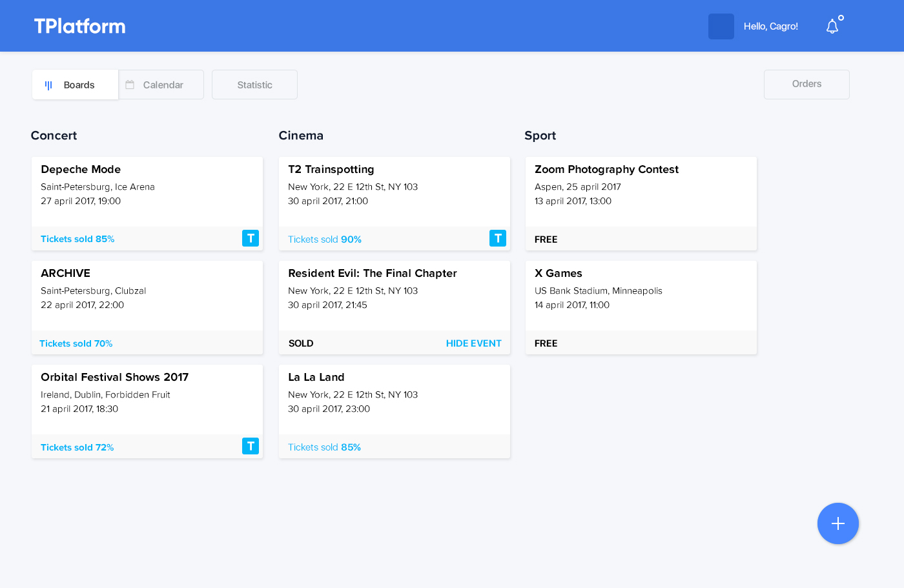Click the blue user avatar square

(x=721, y=26)
